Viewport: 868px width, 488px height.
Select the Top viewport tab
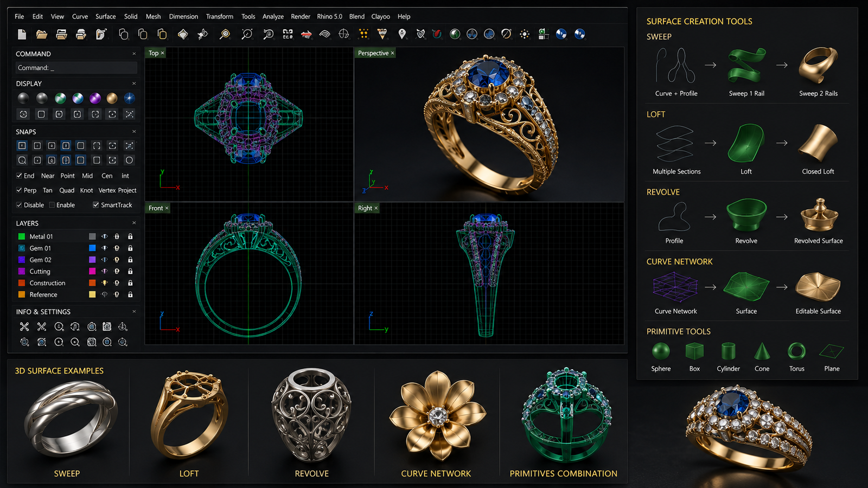pyautogui.click(x=156, y=53)
